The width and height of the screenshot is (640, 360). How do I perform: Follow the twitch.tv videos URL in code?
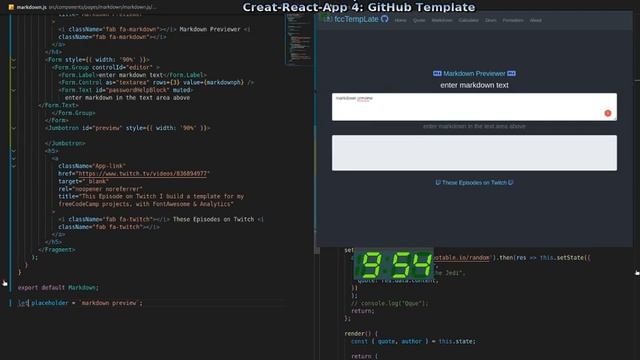[143, 173]
